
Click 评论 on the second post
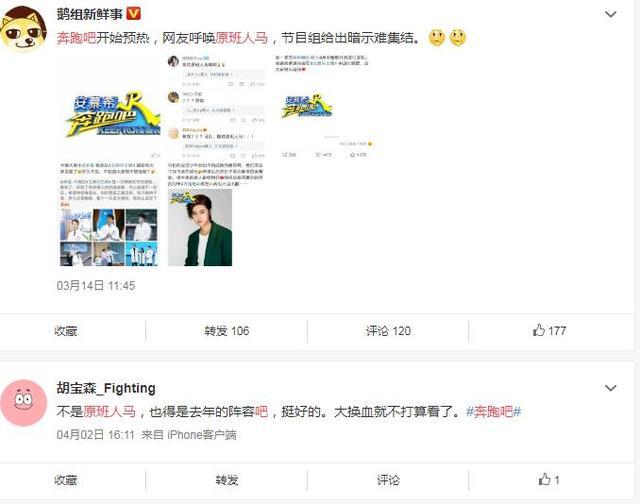[x=388, y=480]
